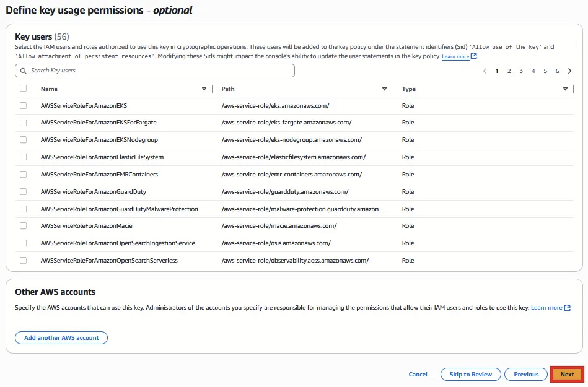Sort key users by the Path column
The image size is (588, 387).
tap(384, 89)
